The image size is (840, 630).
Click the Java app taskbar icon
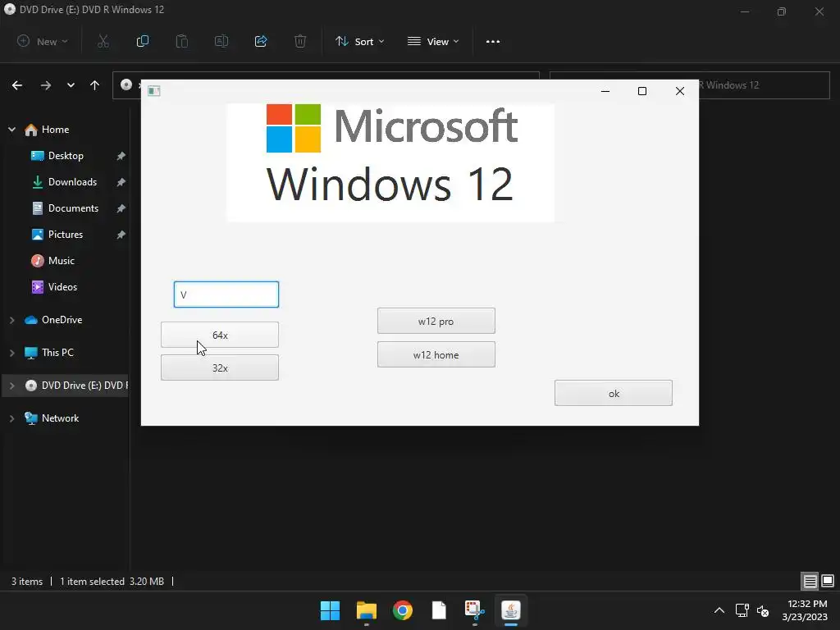[x=511, y=610]
